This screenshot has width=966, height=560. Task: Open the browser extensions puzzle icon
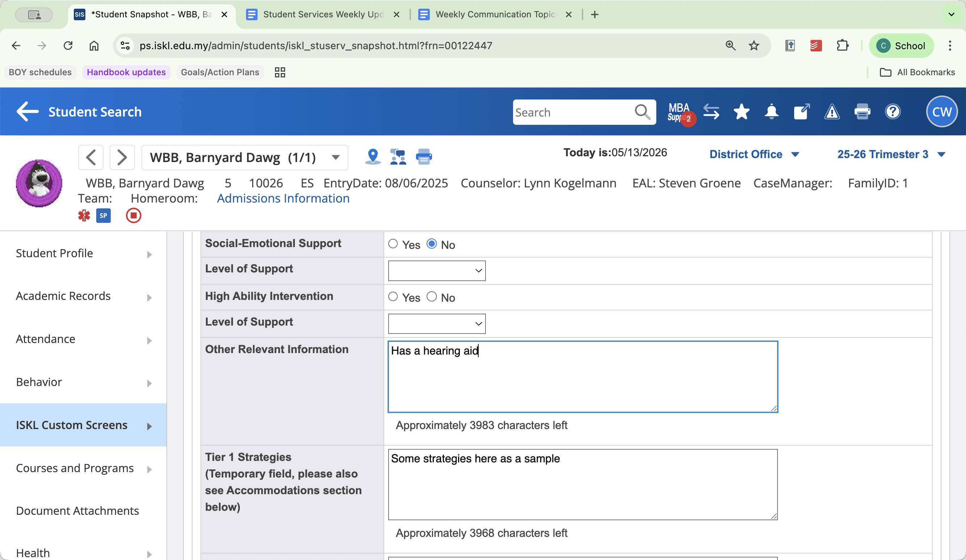(x=842, y=46)
